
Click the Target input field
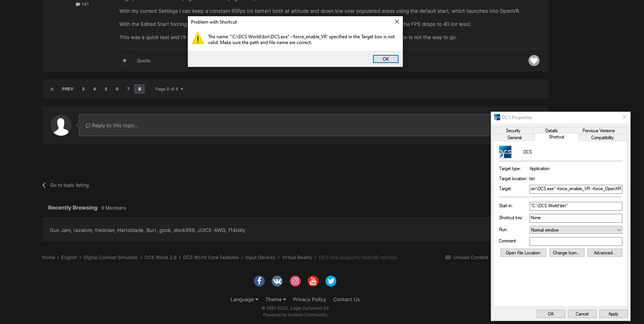coord(576,189)
